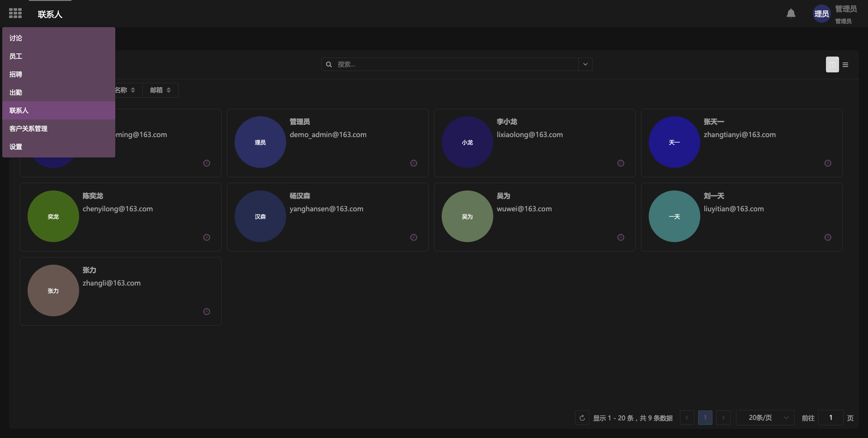Sort contacts by 邮箱

pyautogui.click(x=160, y=90)
